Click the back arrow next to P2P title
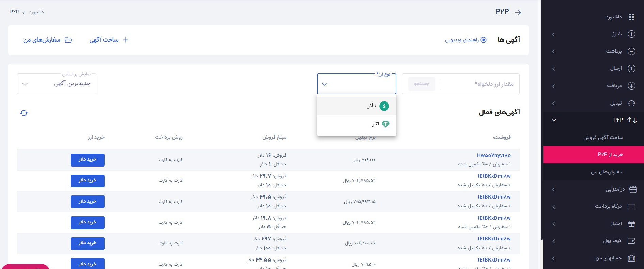Viewport: 644px width, 269px height. (x=518, y=13)
